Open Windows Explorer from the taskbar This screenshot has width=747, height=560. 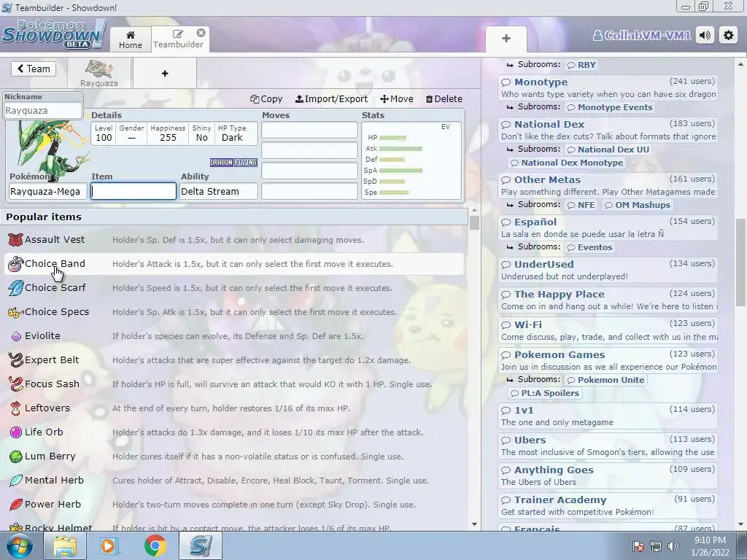(x=65, y=545)
